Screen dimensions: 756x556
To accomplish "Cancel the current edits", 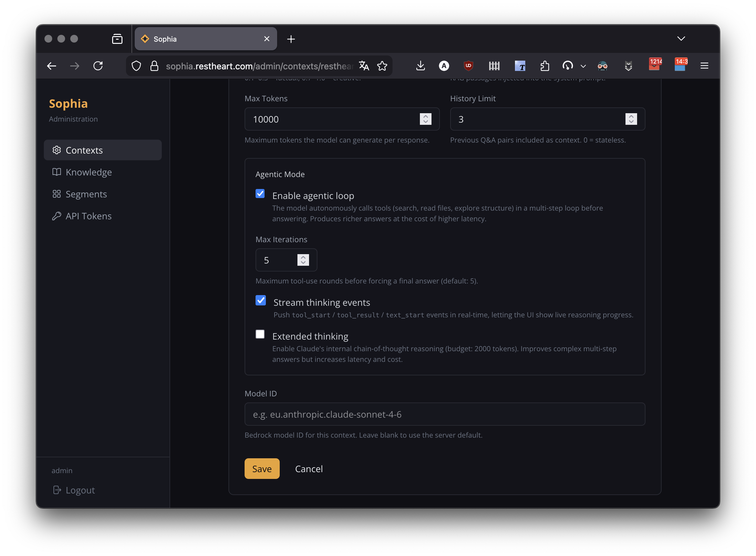I will tap(308, 469).
